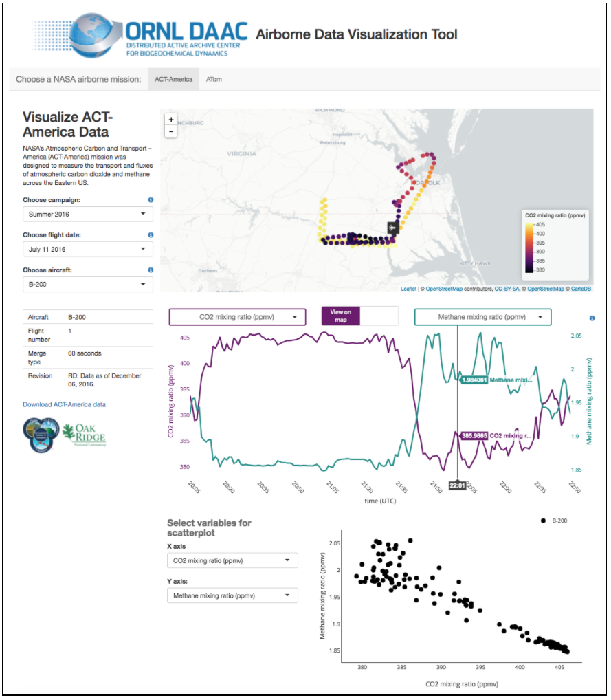The width and height of the screenshot is (611, 700).
Task: Open the B-200 aircraft dropdown
Action: pos(88,284)
